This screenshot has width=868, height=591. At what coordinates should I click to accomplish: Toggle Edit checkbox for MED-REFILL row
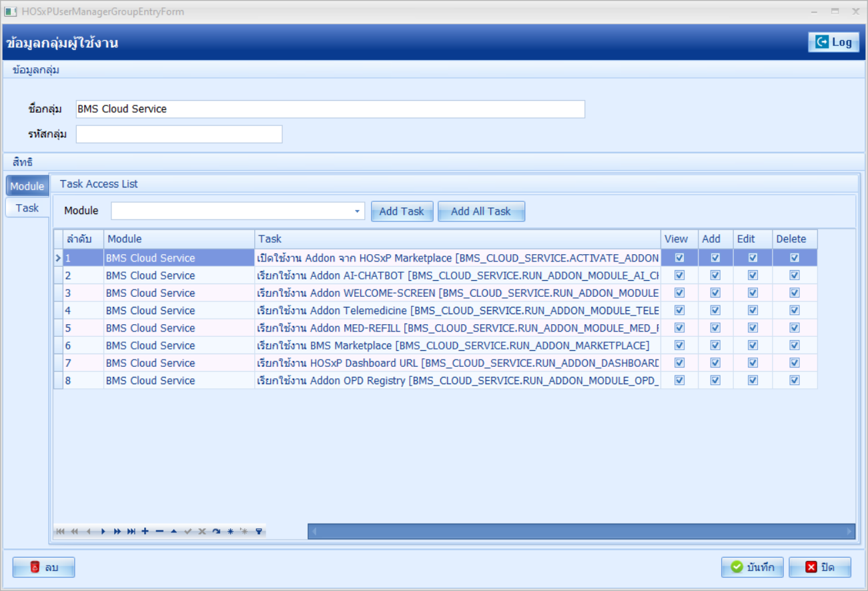coord(753,328)
